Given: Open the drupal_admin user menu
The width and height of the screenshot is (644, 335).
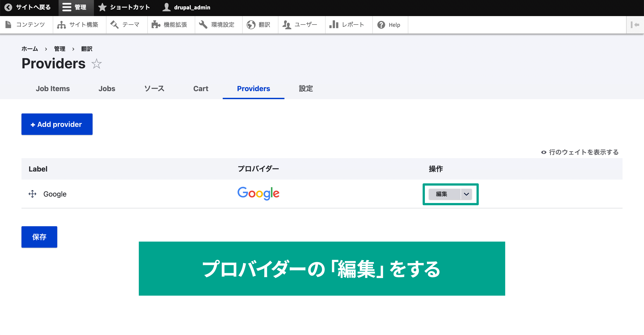Looking at the screenshot, I should pyautogui.click(x=186, y=8).
